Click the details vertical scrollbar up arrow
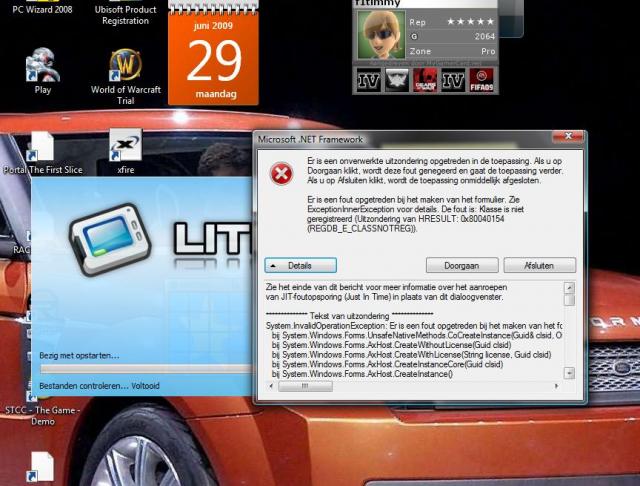Screen dimensions: 640x486 point(569,288)
